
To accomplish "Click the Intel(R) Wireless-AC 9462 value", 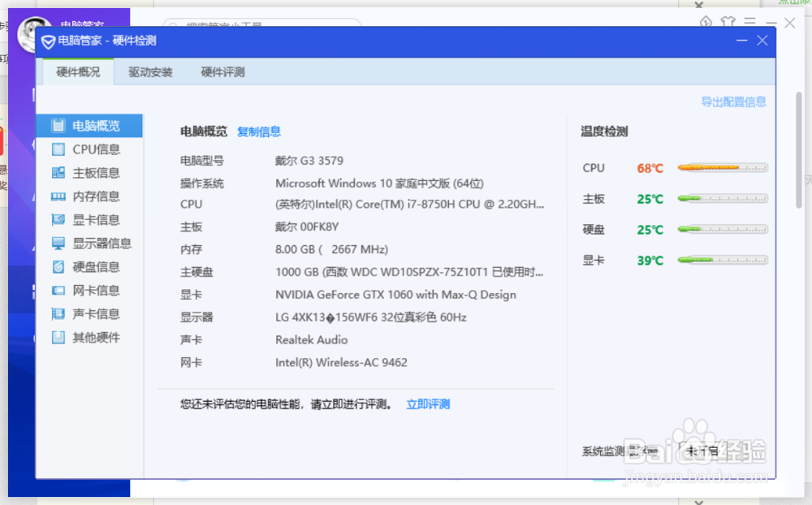I will [341, 363].
